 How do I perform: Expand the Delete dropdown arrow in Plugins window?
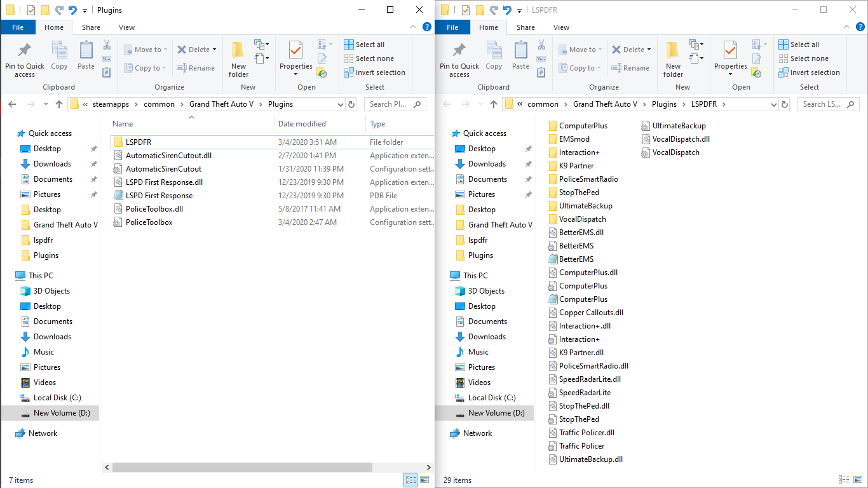(x=214, y=50)
